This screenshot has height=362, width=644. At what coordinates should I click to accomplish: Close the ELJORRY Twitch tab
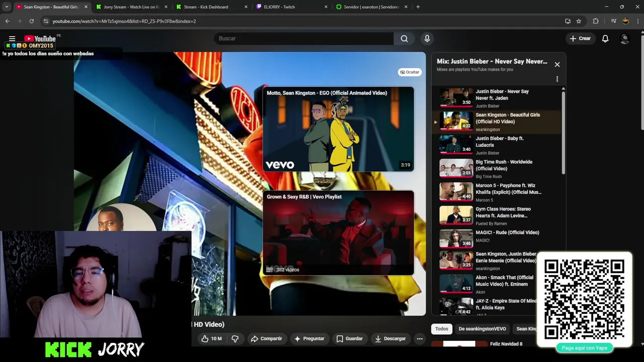coord(326,7)
